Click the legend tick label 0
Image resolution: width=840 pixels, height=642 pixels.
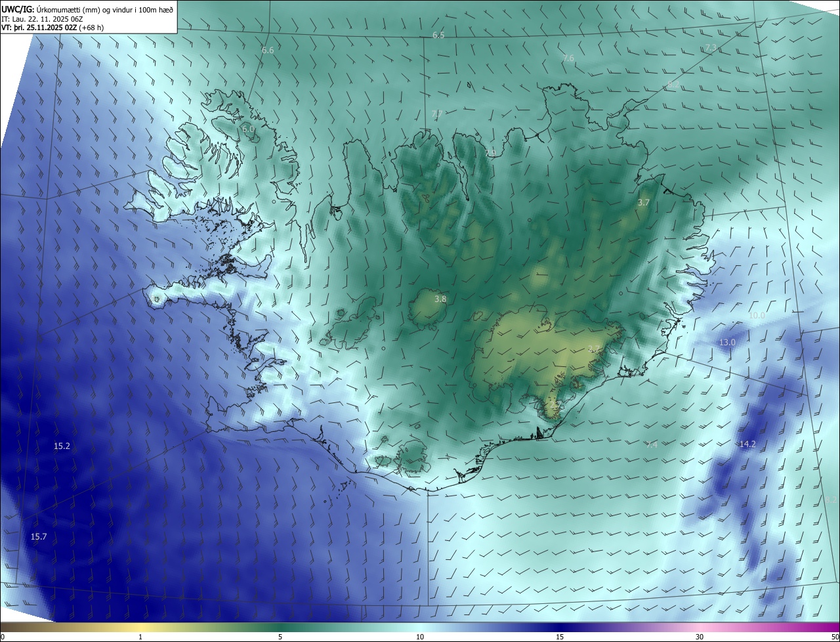[x=3, y=637]
